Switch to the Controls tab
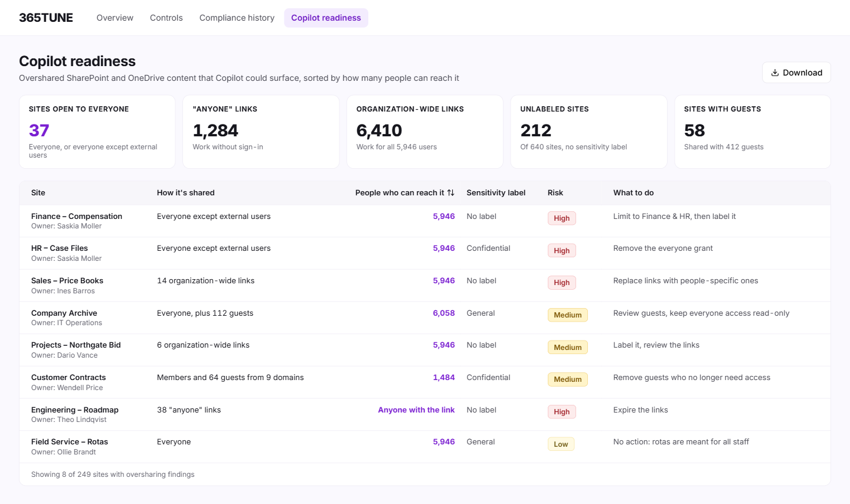Image resolution: width=850 pixels, height=504 pixels. (x=166, y=18)
